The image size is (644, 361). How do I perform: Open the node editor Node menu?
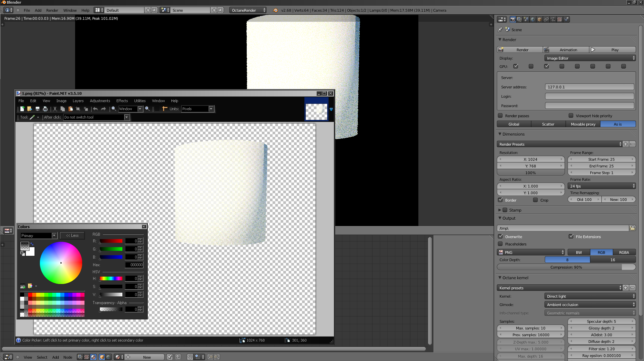(68, 357)
